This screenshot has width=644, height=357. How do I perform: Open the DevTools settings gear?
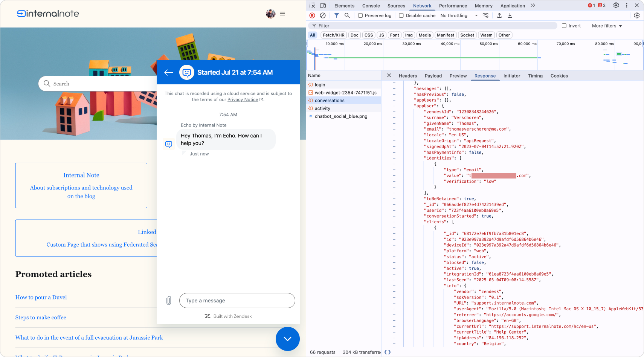(x=616, y=5)
